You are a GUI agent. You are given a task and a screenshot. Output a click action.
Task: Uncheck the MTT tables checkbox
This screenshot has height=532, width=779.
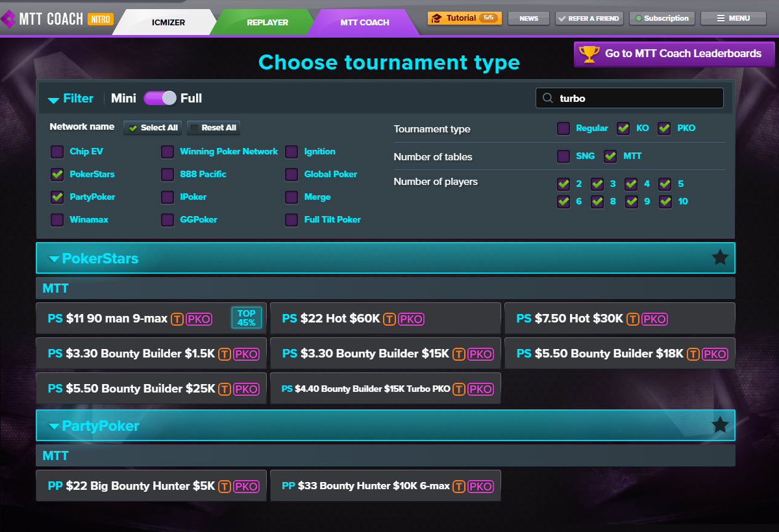click(x=610, y=156)
